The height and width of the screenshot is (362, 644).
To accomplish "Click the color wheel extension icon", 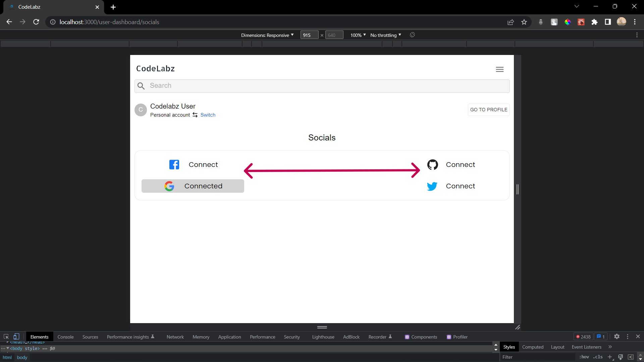I will click(x=568, y=22).
